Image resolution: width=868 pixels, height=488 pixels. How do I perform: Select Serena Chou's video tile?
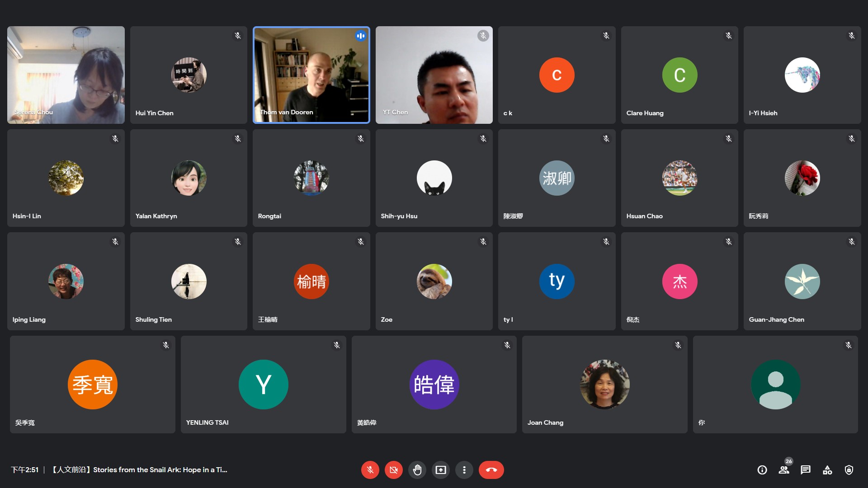point(66,75)
